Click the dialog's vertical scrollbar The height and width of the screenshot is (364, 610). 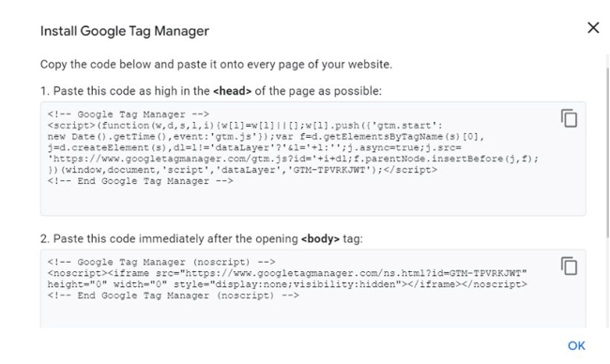[x=608, y=152]
